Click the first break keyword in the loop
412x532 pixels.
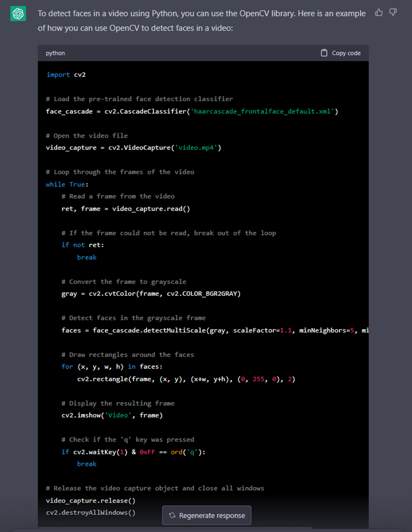pos(86,257)
